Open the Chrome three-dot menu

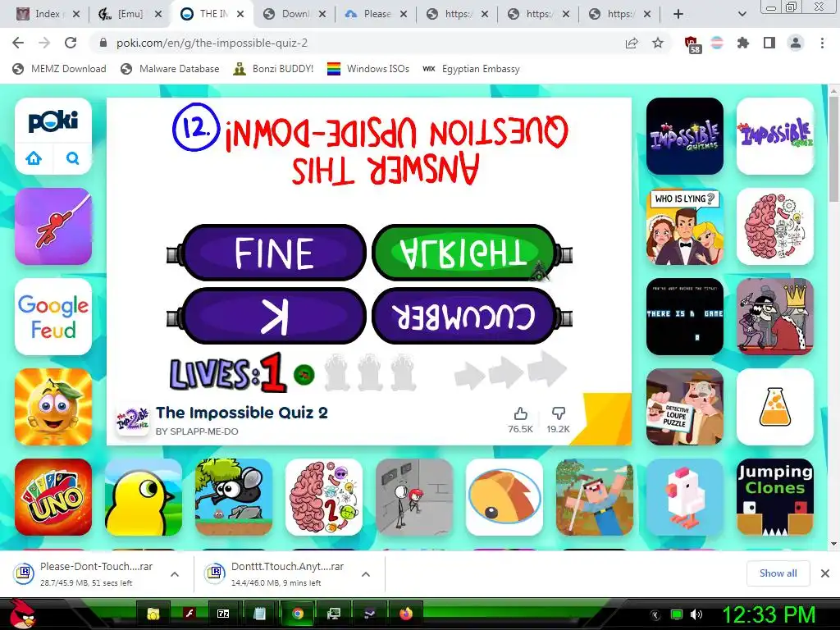click(822, 43)
